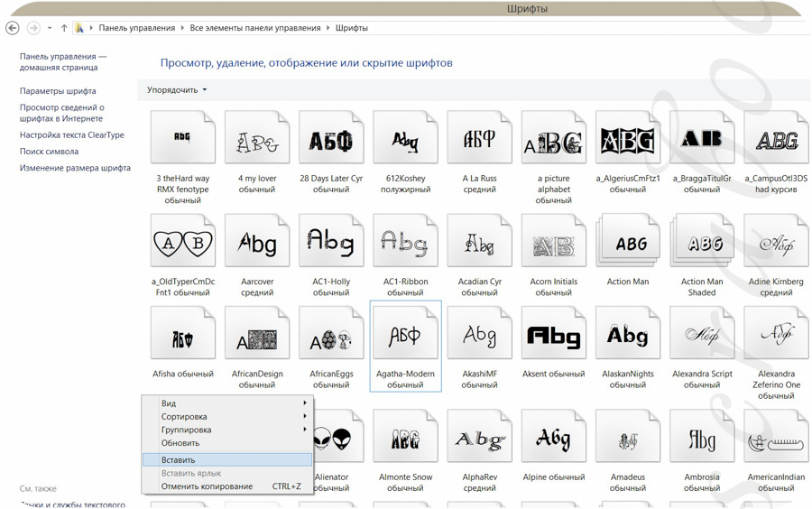
Task: Select the a_AlgeriusCmFtz1 font icon
Action: 628,137
